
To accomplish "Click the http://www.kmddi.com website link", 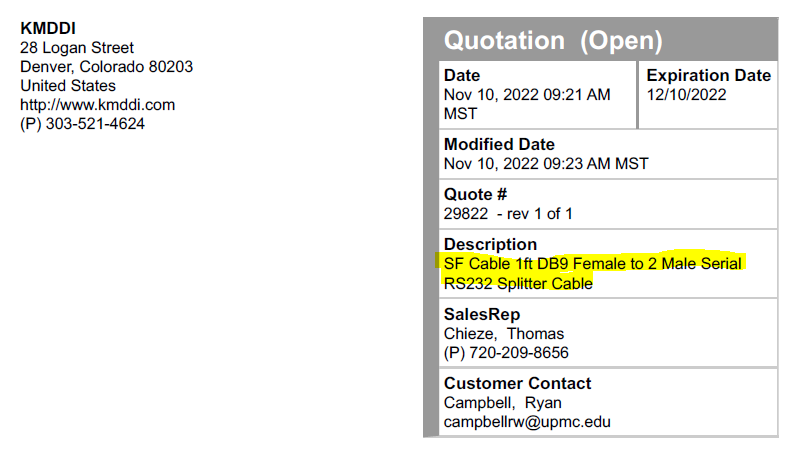I will [x=97, y=105].
